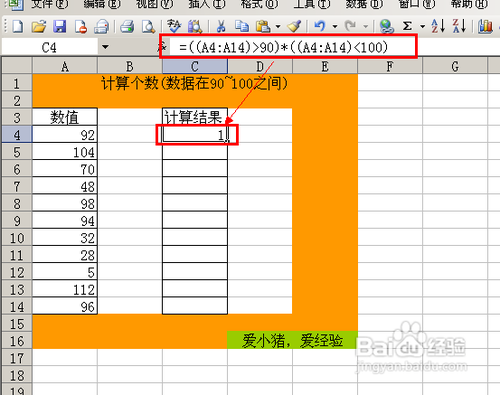Cut selection with the scissors icon
The width and height of the screenshot is (500, 395).
click(x=221, y=26)
